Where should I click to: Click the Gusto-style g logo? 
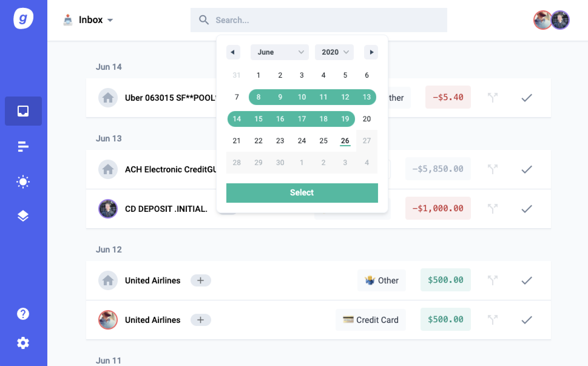click(23, 19)
